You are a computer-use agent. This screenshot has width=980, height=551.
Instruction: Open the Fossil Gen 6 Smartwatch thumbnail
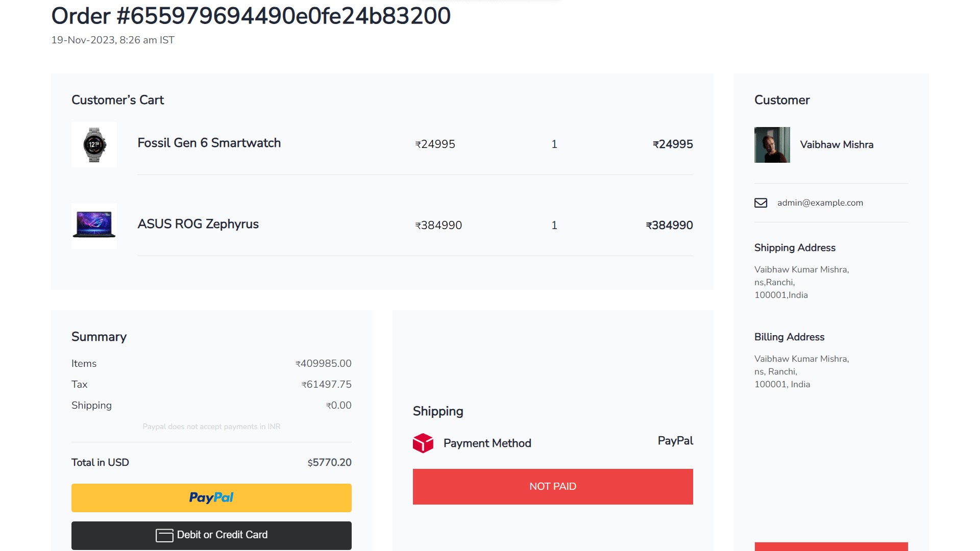tap(94, 145)
